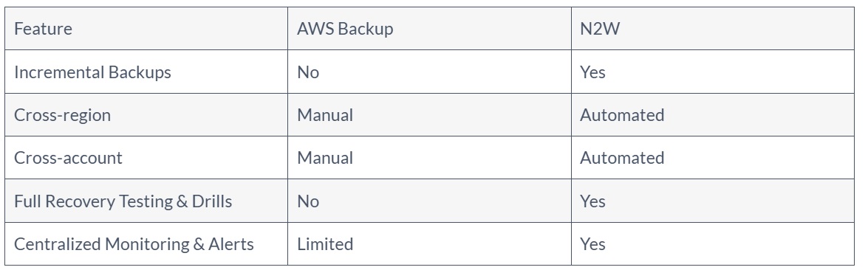Select Centralized Monitoring & Alerts cell

pos(146,244)
